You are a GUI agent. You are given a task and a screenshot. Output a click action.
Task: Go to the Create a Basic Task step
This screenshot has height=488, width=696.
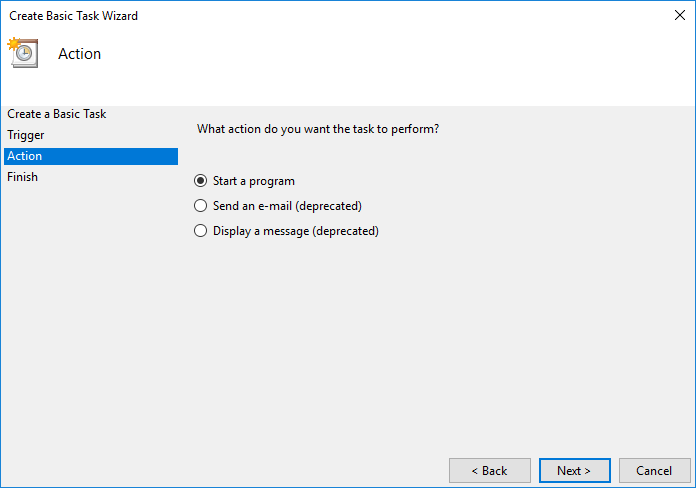[57, 114]
